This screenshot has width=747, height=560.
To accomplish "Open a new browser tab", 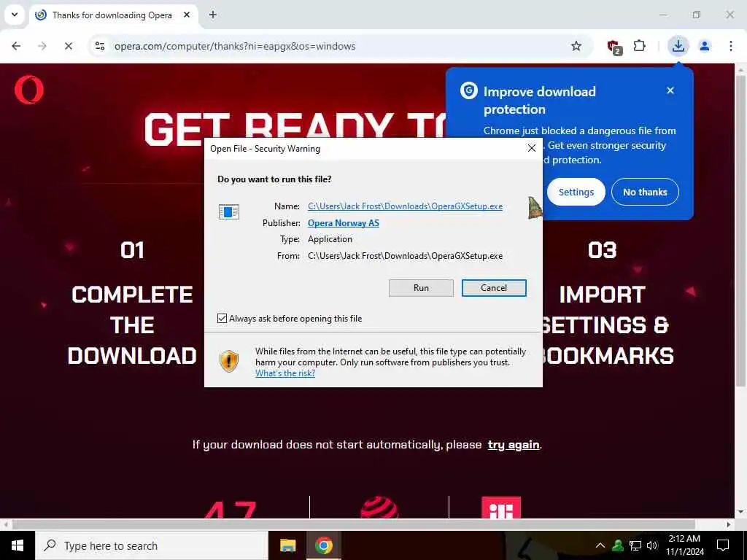I will pyautogui.click(x=213, y=15).
